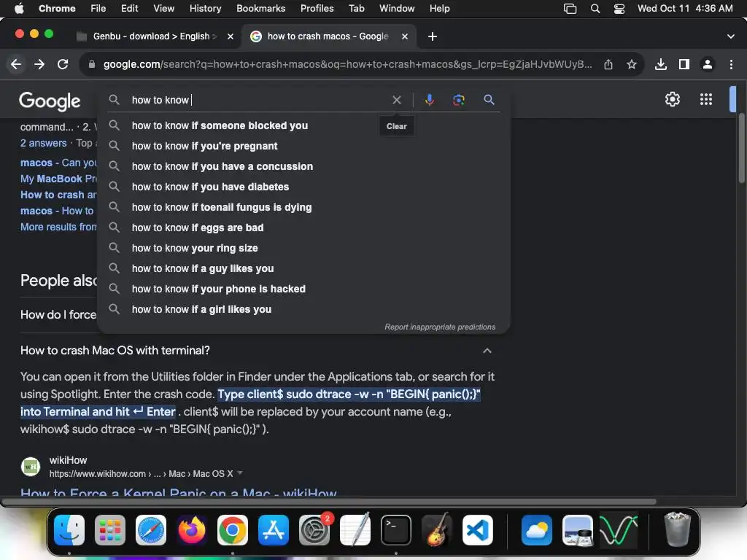This screenshot has width=747, height=560.
Task: Click the horizontal scrollbar at window bottom
Action: pyautogui.click(x=329, y=502)
